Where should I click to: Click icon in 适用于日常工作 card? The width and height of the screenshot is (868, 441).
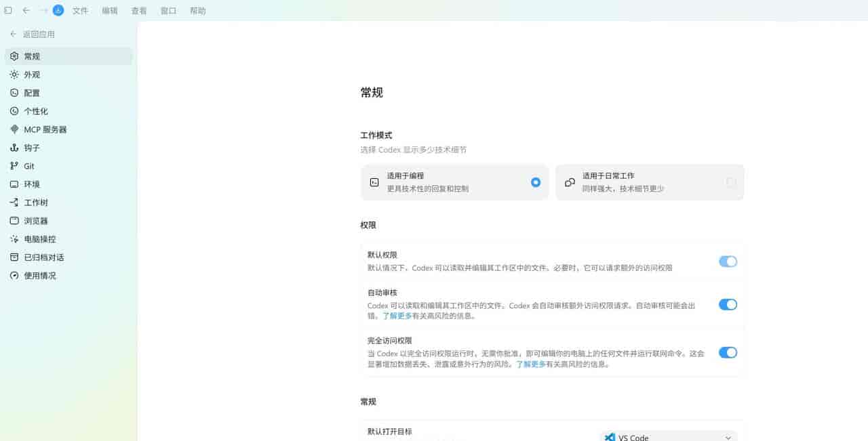pos(570,182)
